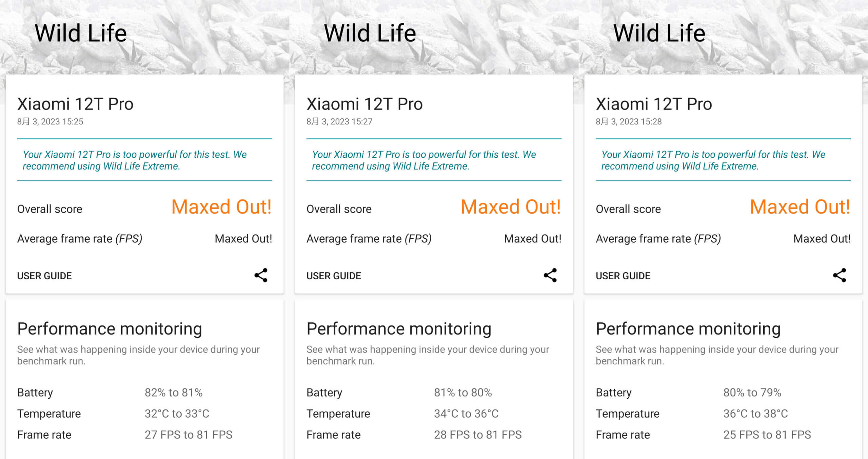This screenshot has width=868, height=459.
Task: Click temperature value 34°C to 36°C
Action: point(466,414)
